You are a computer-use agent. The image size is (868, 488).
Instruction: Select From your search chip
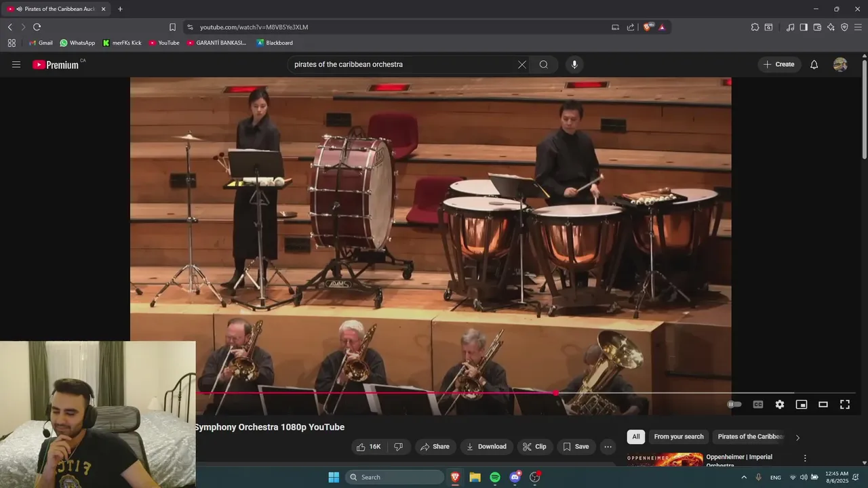point(679,436)
